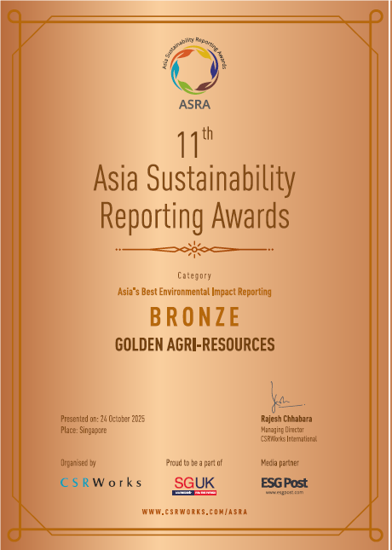The height and width of the screenshot is (550, 392).
Task: Click the "Asia Sustainability" title line
Action: tap(194, 180)
